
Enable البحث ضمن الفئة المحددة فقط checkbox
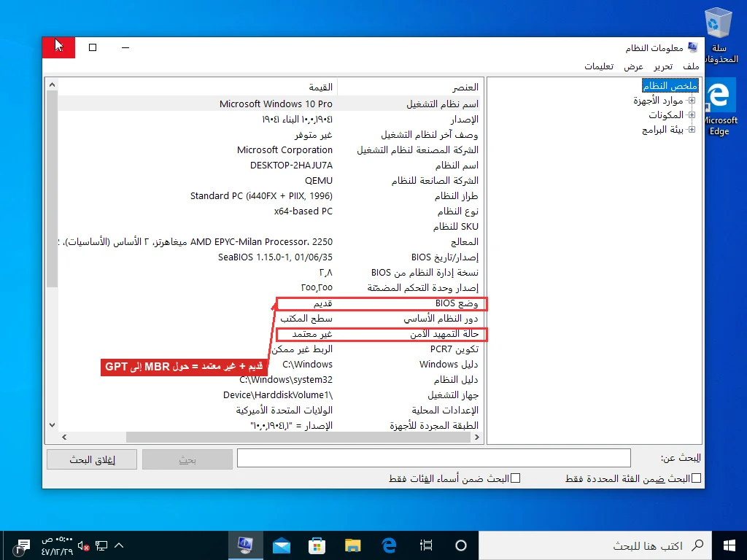coord(696,478)
